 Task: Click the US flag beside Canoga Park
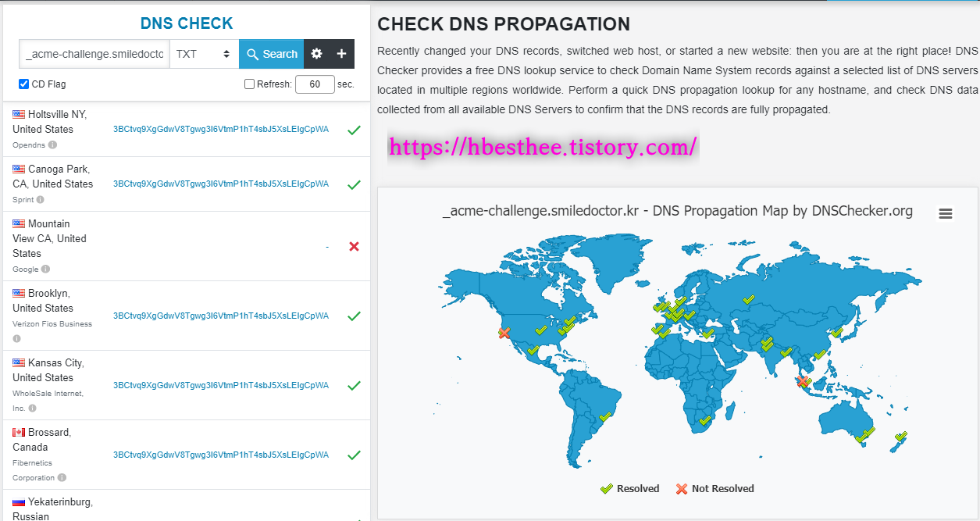tap(19, 169)
